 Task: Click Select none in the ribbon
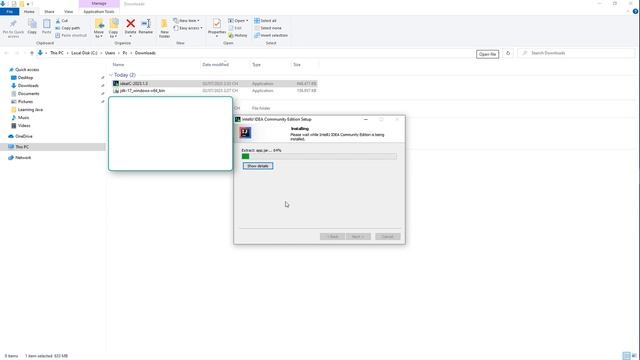268,28
